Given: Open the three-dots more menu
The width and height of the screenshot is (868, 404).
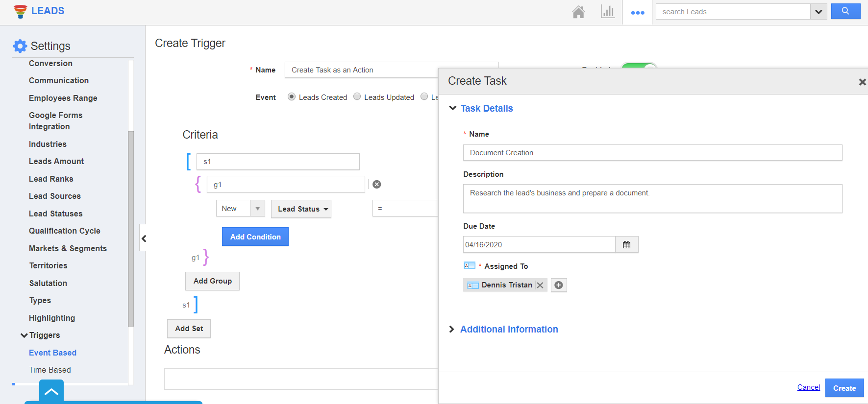Looking at the screenshot, I should coord(637,13).
